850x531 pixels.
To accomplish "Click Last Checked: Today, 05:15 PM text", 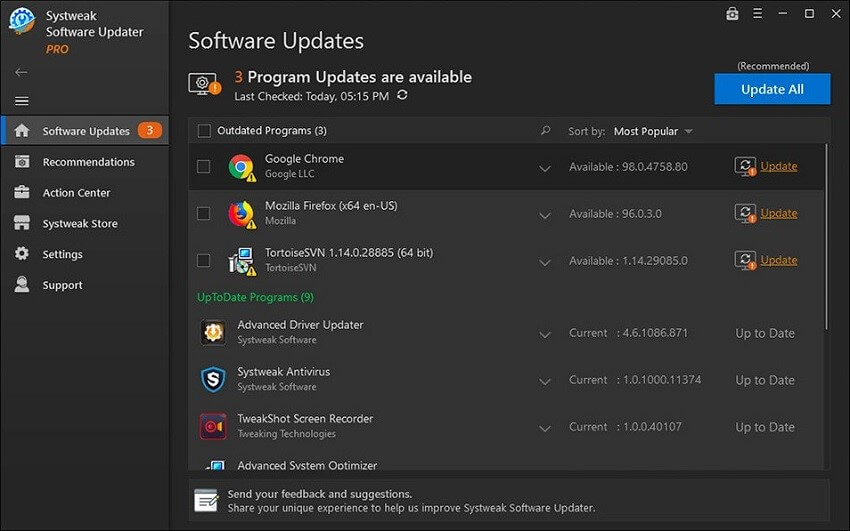I will (x=311, y=96).
